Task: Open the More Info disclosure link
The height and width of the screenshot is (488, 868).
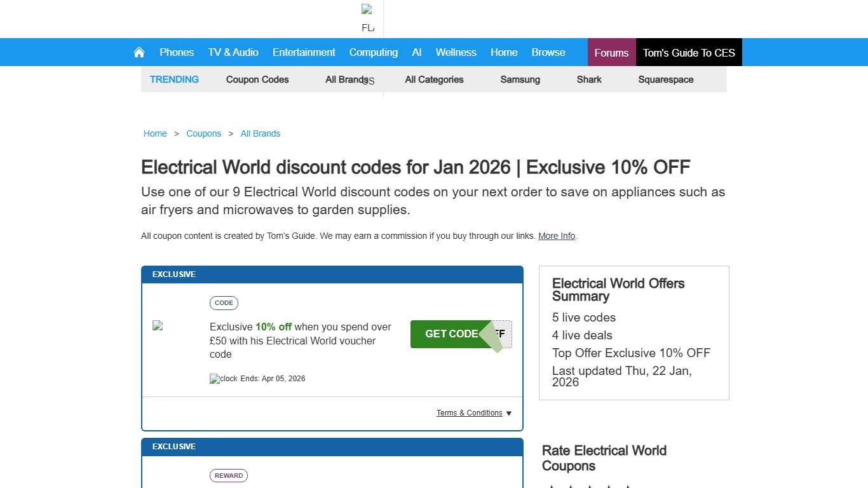Action: point(556,236)
